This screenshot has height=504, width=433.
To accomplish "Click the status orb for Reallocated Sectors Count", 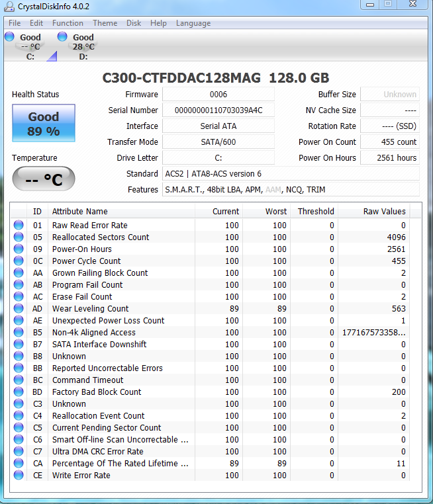I will tap(19, 237).
